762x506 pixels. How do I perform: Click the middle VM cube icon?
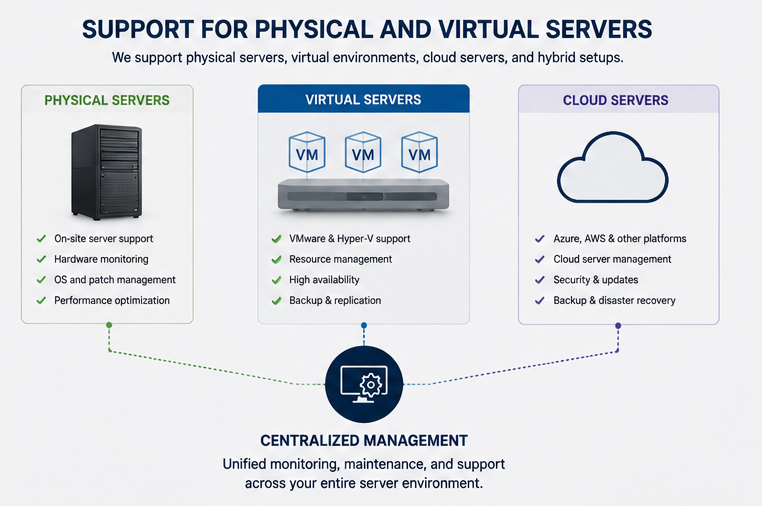pyautogui.click(x=363, y=152)
